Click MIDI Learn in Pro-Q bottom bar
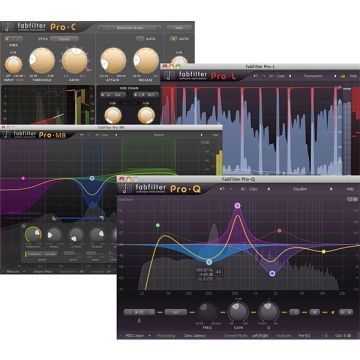Image resolution: width=360 pixels, height=360 pixels. pyautogui.click(x=135, y=335)
